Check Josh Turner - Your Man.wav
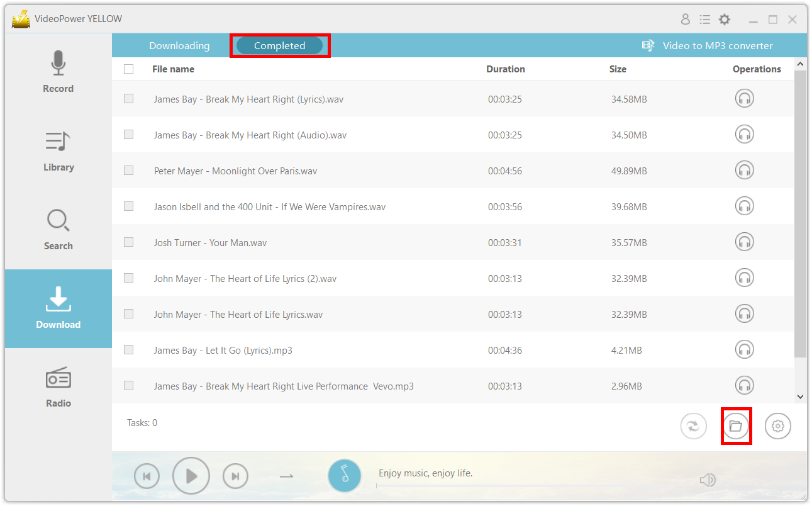 [x=128, y=242]
